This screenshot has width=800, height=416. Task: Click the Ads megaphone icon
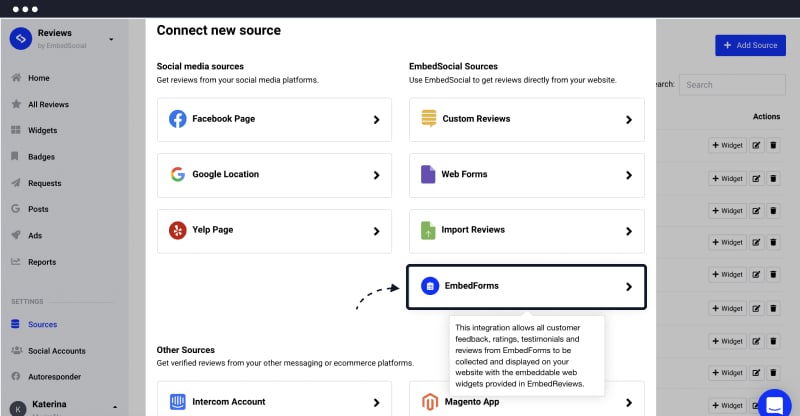pyautogui.click(x=16, y=235)
